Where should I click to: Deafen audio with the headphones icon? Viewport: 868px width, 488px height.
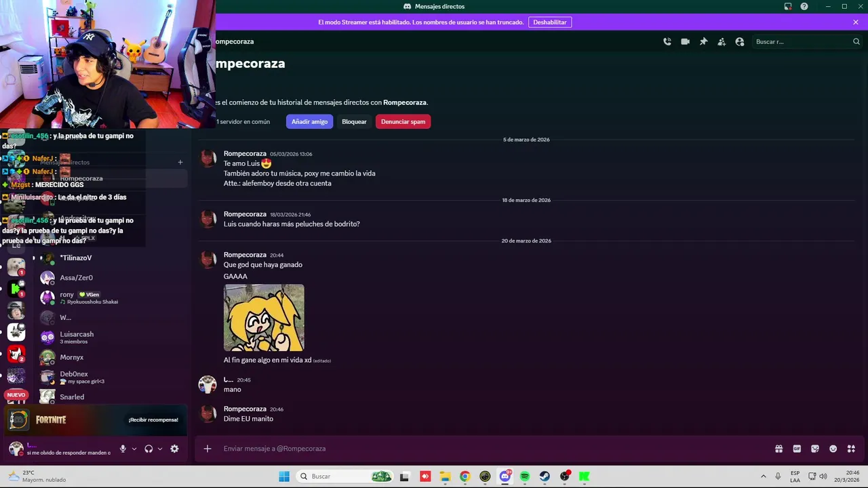point(149,449)
